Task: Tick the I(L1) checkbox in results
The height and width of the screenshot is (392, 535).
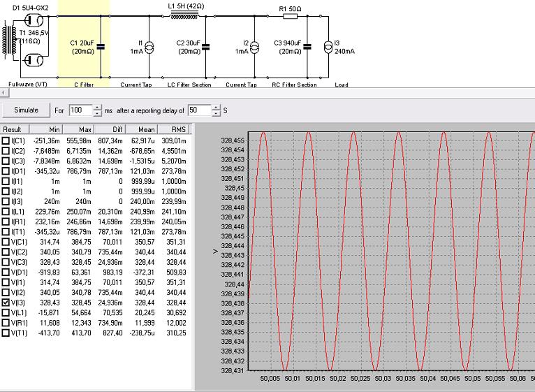Action: pos(6,211)
